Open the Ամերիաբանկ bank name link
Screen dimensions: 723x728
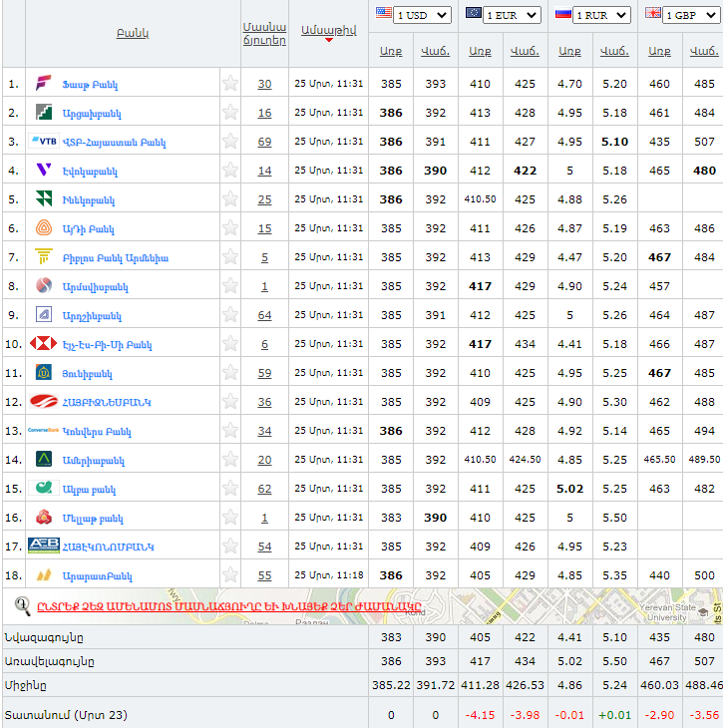click(94, 461)
